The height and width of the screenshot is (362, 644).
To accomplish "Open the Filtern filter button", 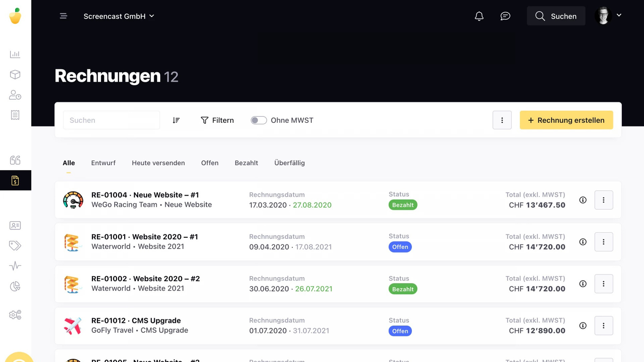I will (x=217, y=120).
